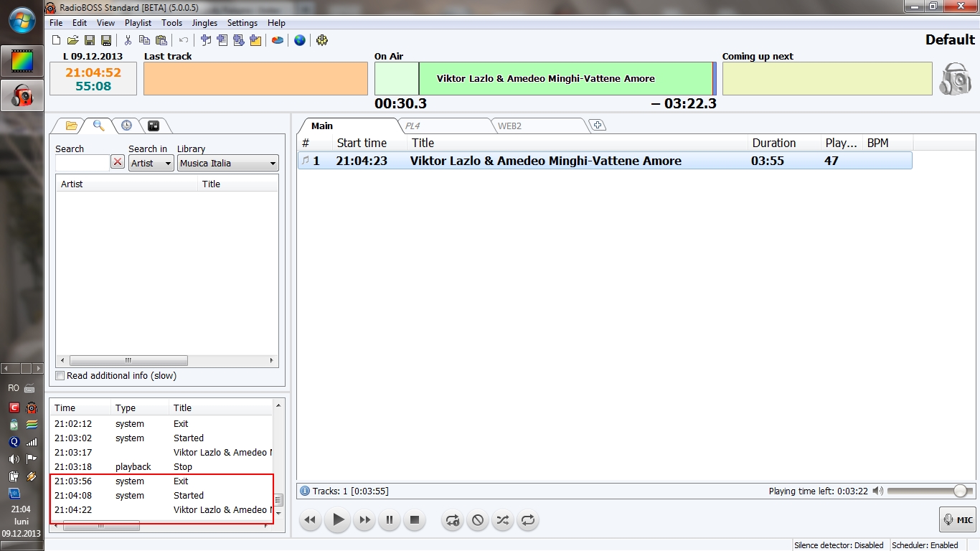
Task: Clear search with the red X button
Action: coord(118,162)
